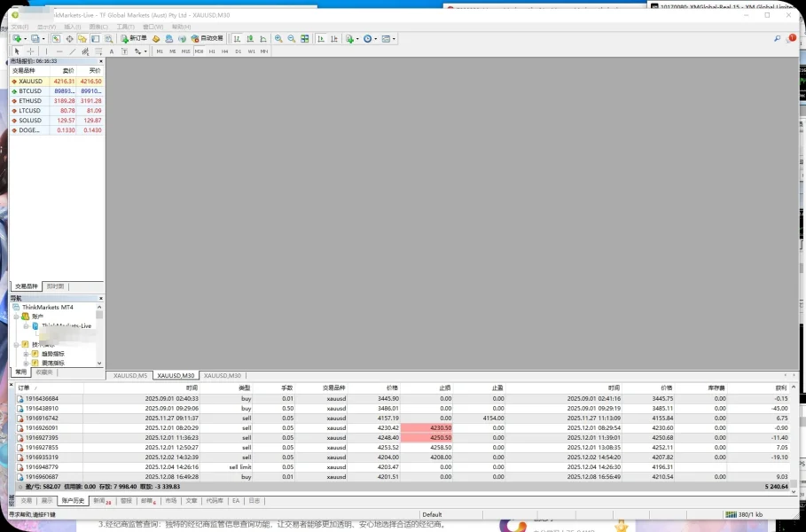Image resolution: width=806 pixels, height=532 pixels.
Task: Click the Zoom Out magnifier icon
Action: pos(292,38)
